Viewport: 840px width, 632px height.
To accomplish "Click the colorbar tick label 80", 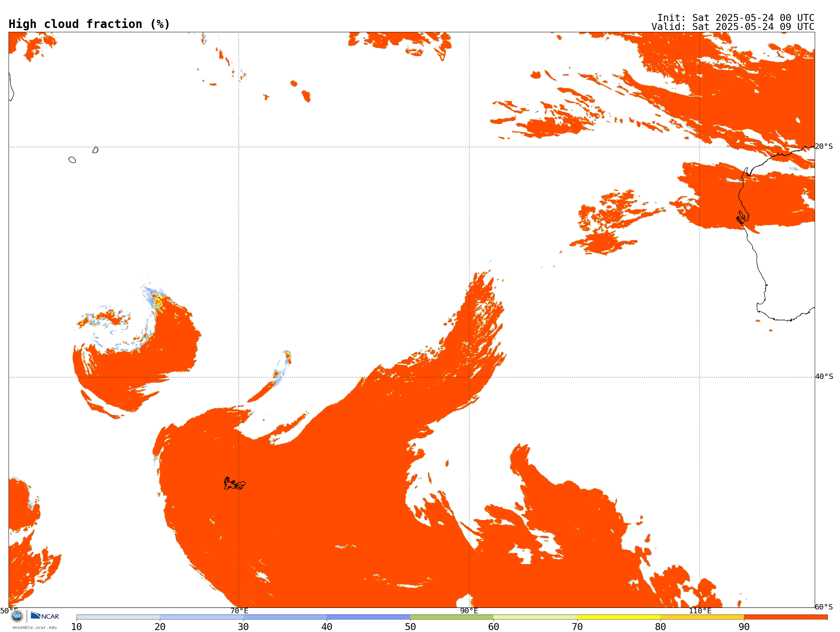I will coord(660,627).
